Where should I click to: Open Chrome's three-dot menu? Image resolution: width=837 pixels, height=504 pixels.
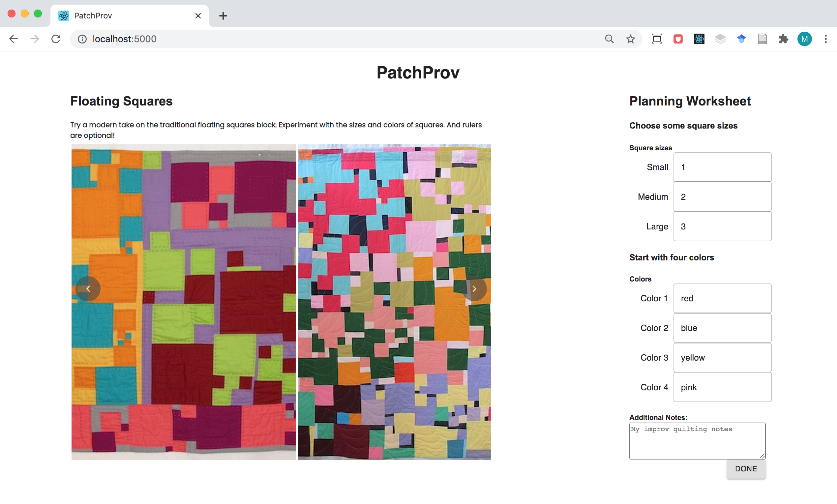[825, 39]
